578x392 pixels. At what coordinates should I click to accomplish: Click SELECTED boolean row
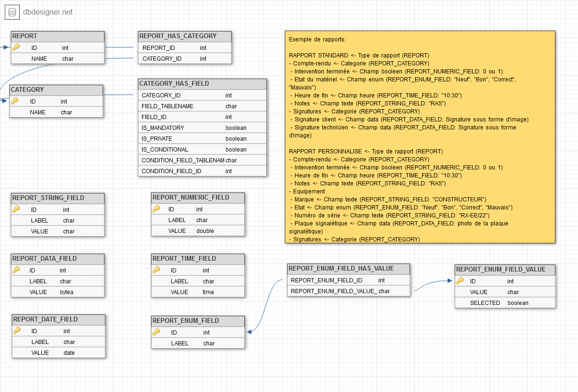505,303
